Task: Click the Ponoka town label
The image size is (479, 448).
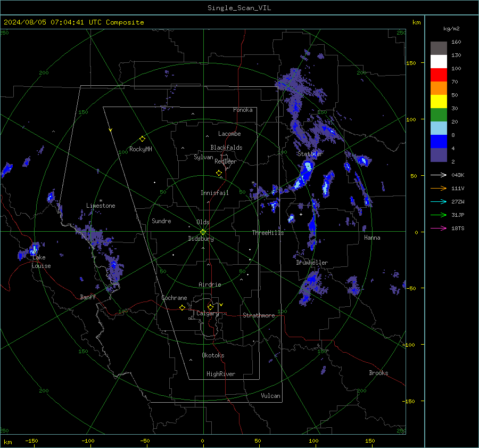Action: pos(243,110)
